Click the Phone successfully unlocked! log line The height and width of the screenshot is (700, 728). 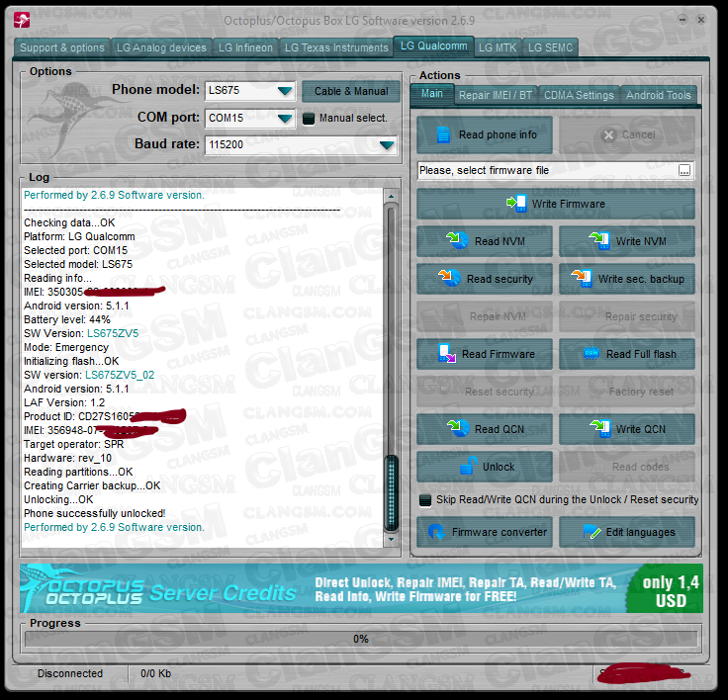click(x=95, y=513)
